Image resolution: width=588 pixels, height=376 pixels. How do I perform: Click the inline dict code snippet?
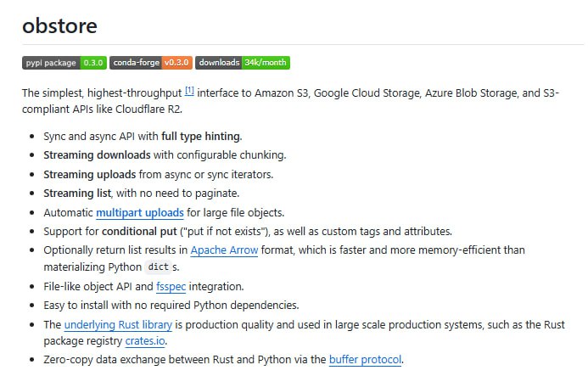(158, 268)
